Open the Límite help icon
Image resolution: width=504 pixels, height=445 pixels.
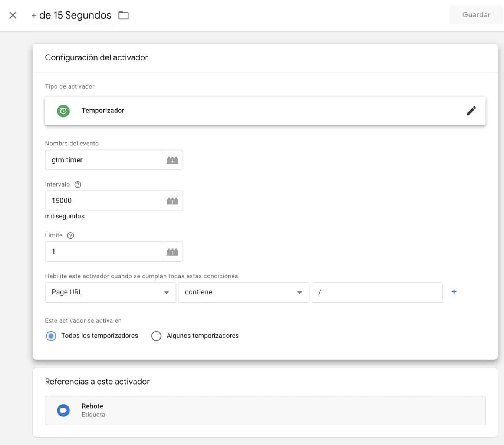click(x=70, y=235)
